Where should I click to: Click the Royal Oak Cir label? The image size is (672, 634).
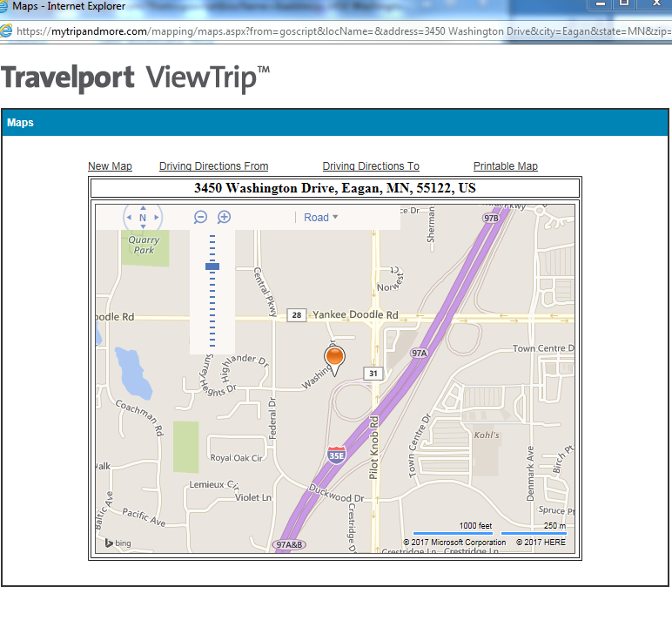[x=236, y=458]
